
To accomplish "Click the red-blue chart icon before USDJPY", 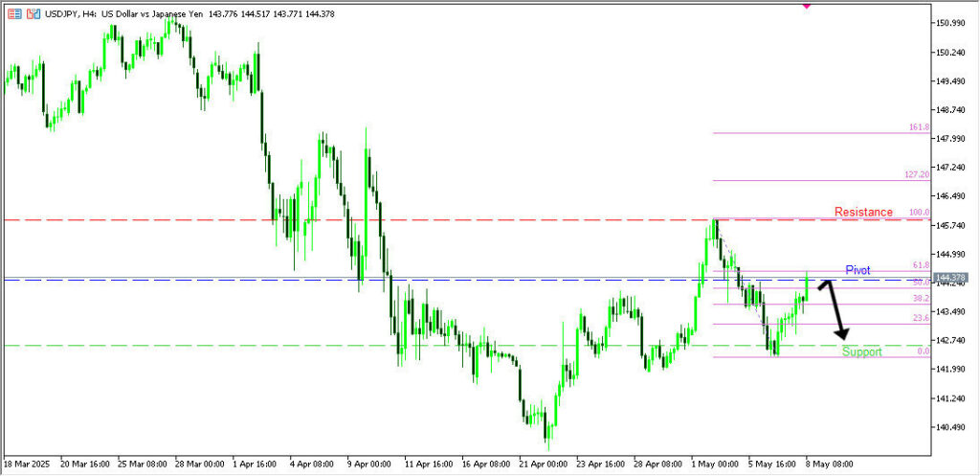I will 33,14.
